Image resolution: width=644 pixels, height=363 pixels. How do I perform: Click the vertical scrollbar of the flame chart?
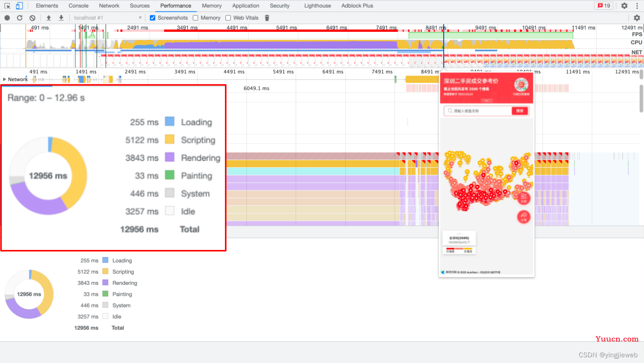[x=641, y=99]
